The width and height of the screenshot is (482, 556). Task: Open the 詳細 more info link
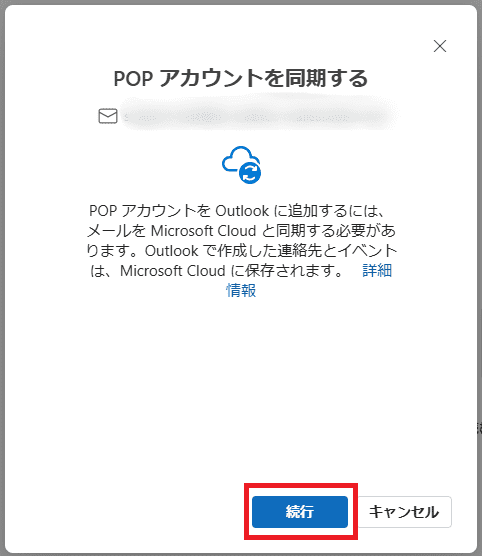point(377,271)
